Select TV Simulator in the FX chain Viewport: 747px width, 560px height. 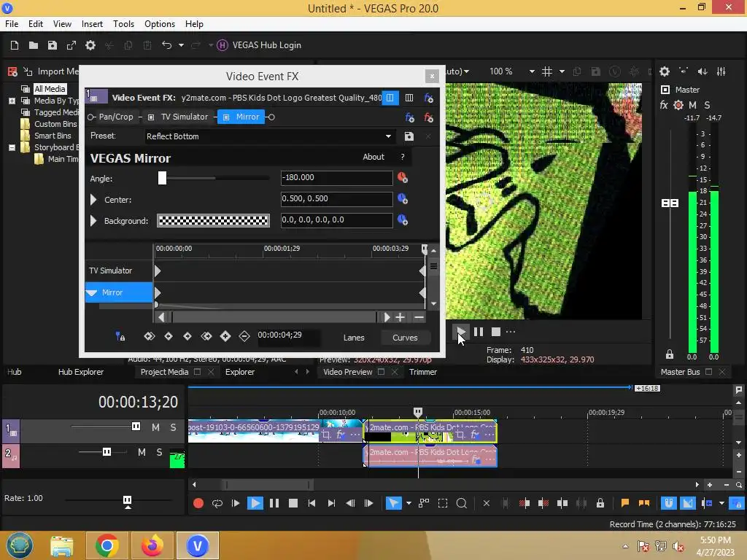185,117
